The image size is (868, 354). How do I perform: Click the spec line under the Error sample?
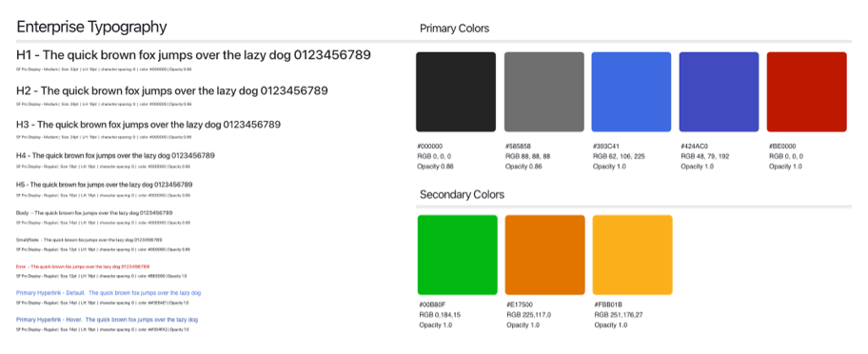click(102, 275)
